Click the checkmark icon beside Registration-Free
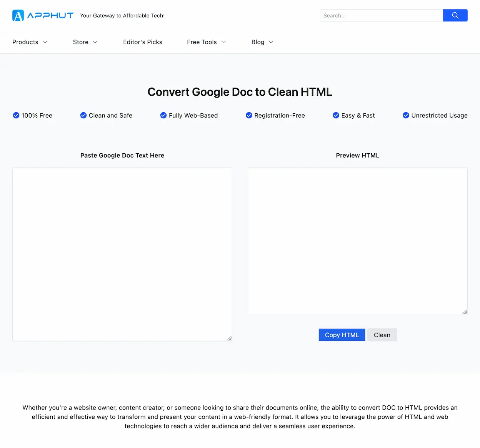This screenshot has width=480, height=448. point(249,115)
